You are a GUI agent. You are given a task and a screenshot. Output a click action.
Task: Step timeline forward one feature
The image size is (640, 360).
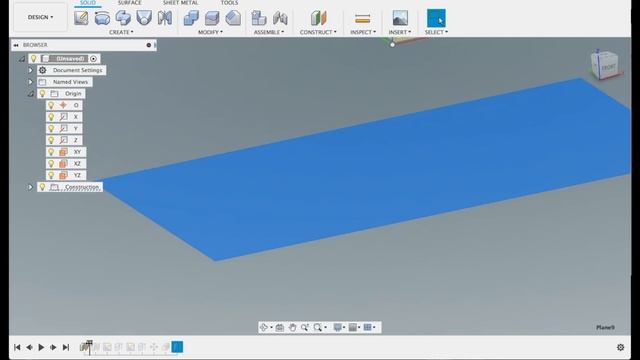coord(53,347)
